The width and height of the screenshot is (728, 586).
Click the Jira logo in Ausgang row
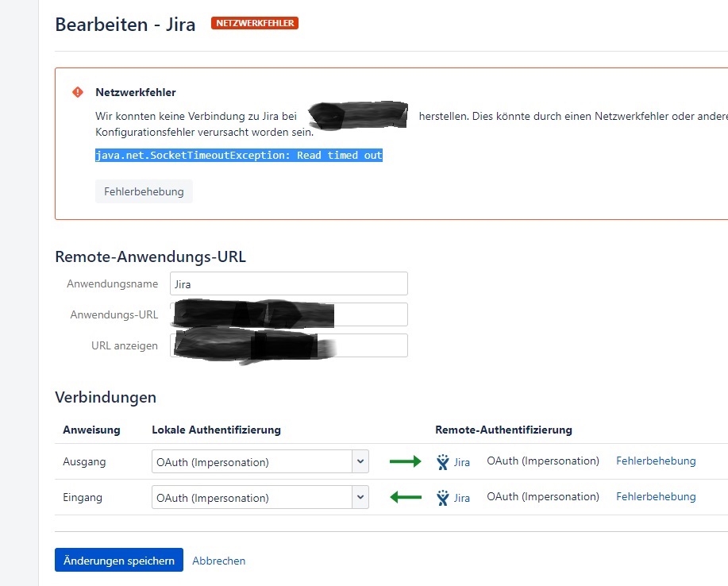(x=443, y=461)
